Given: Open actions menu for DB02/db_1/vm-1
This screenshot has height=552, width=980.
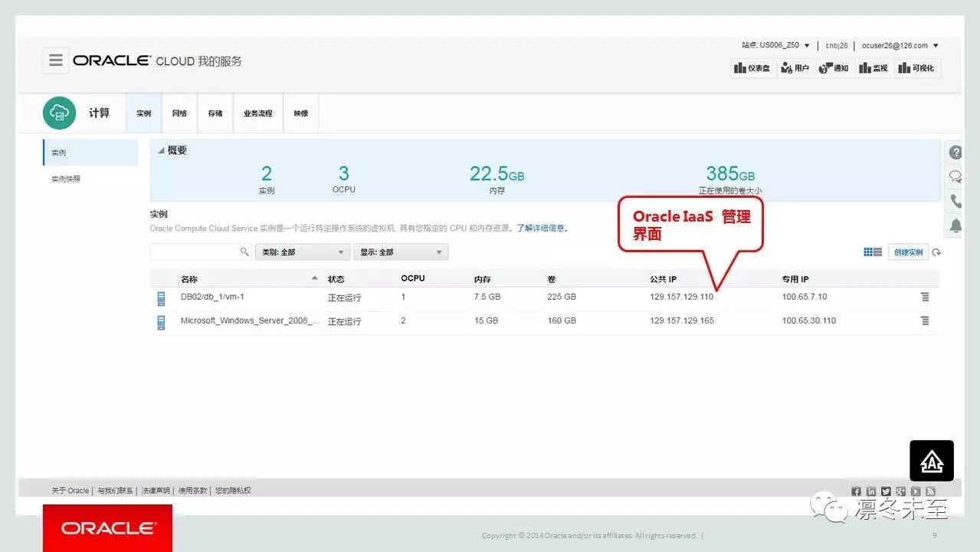Looking at the screenshot, I should point(925,297).
